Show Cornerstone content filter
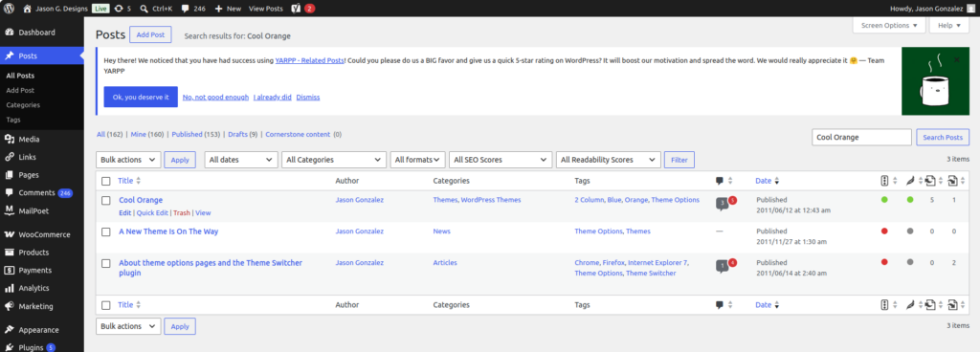980x352 pixels. [303, 134]
